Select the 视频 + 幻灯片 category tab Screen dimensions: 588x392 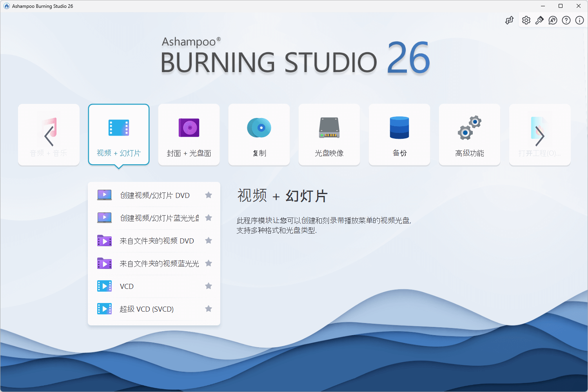[x=119, y=135]
